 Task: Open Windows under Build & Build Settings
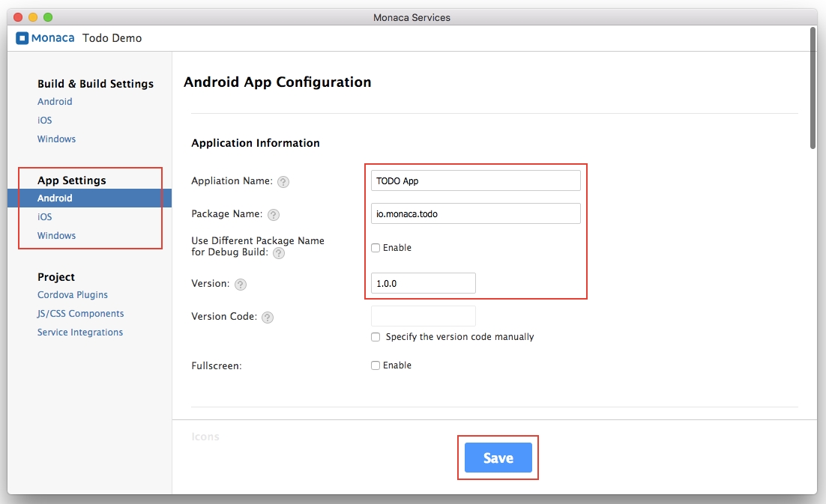pyautogui.click(x=56, y=139)
